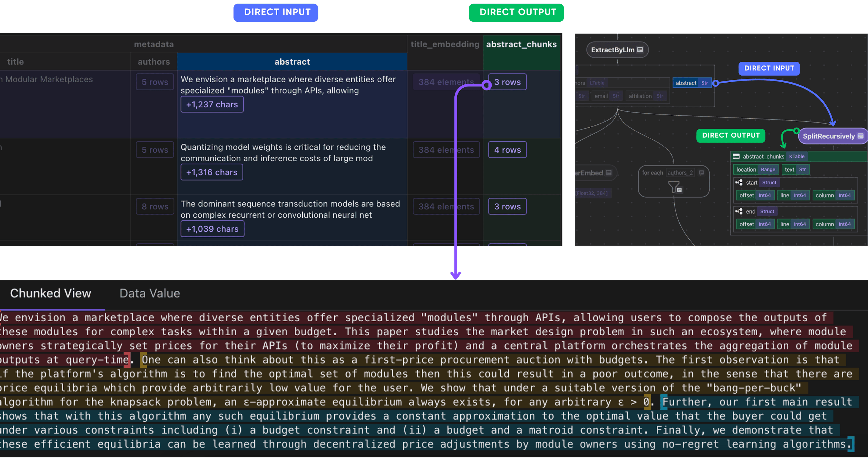Select the abstract Str field in graph
868x458 pixels.
pos(692,83)
